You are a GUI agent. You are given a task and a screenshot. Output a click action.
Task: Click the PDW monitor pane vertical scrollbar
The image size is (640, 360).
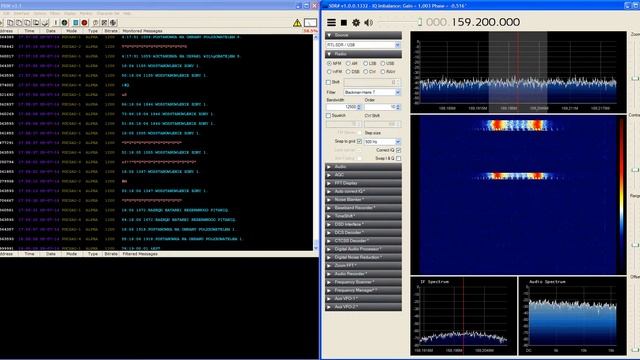[x=316, y=142]
